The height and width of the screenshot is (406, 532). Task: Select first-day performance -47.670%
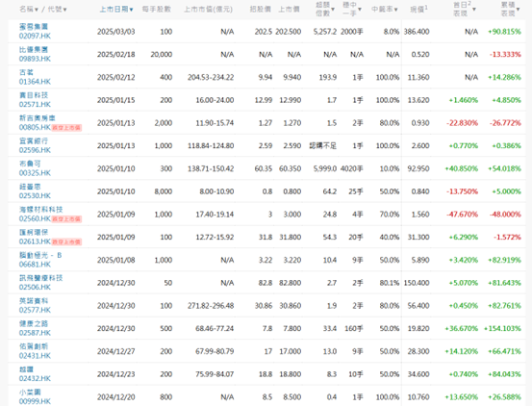pos(462,215)
